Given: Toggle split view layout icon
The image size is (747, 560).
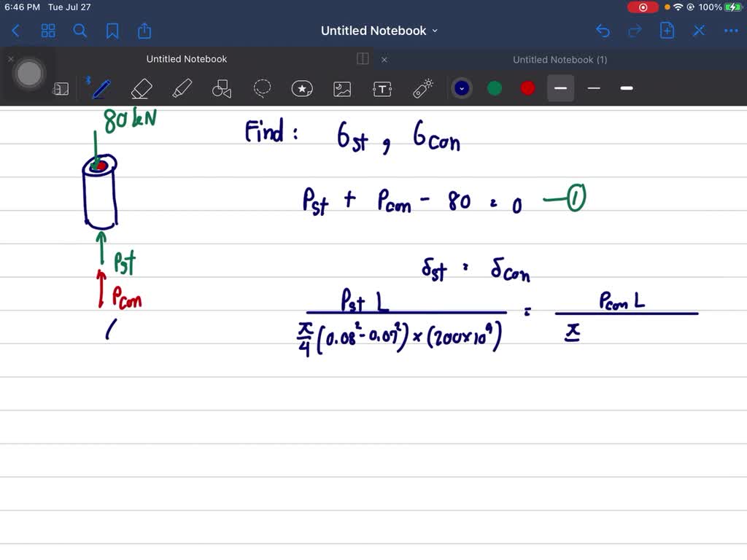Looking at the screenshot, I should (363, 58).
